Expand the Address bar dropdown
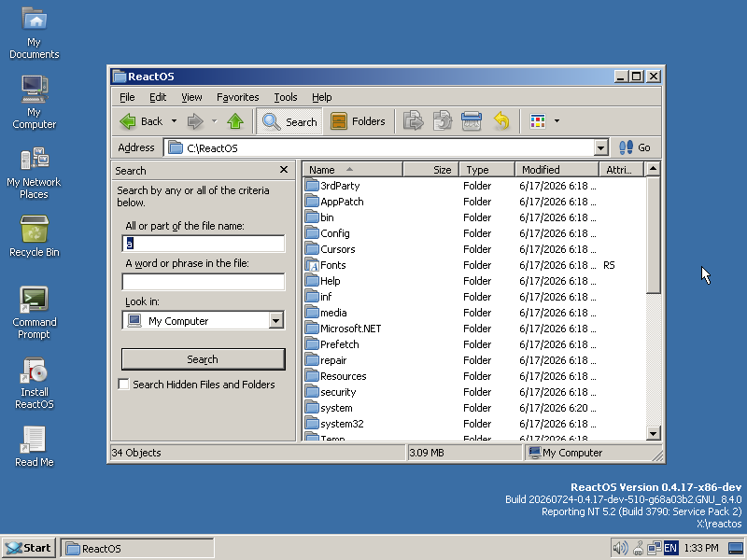Image resolution: width=747 pixels, height=560 pixels. click(x=601, y=148)
